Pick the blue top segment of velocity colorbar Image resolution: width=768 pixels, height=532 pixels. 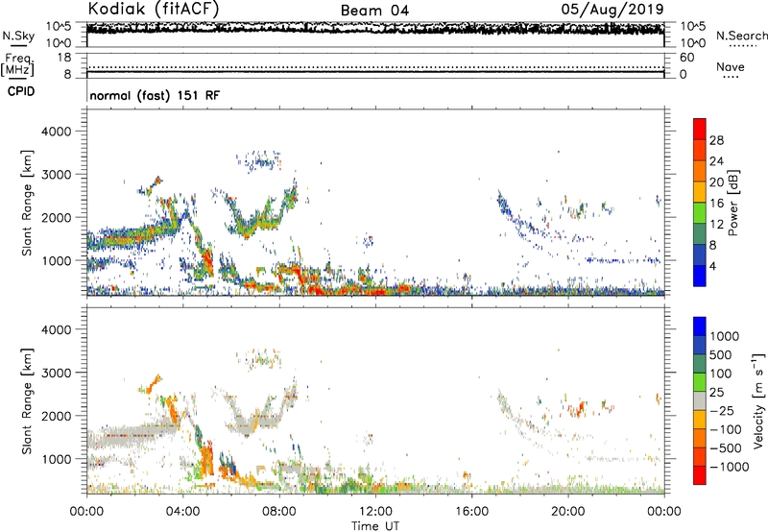click(x=700, y=326)
